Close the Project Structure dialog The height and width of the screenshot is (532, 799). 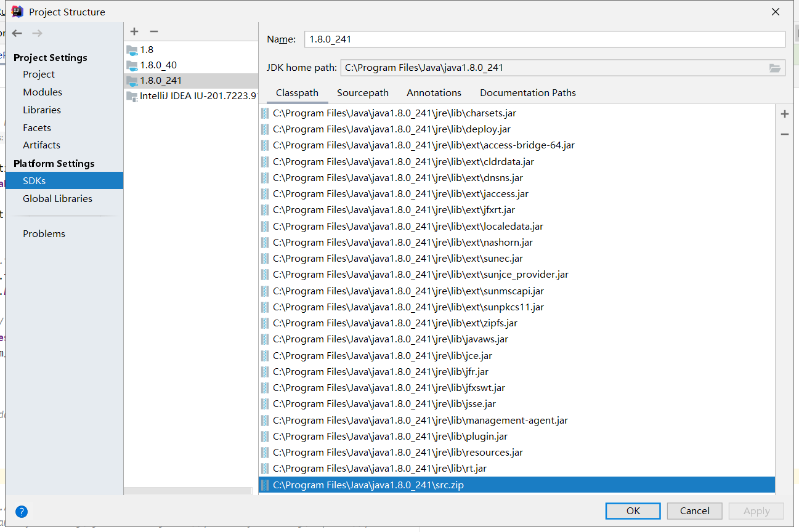[776, 12]
